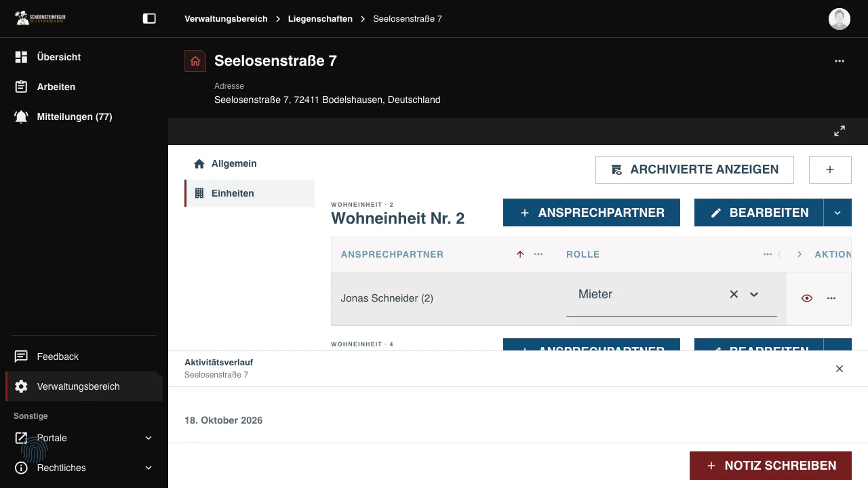The image size is (868, 488).
Task: Switch to the Allgemein tab
Action: [x=250, y=163]
